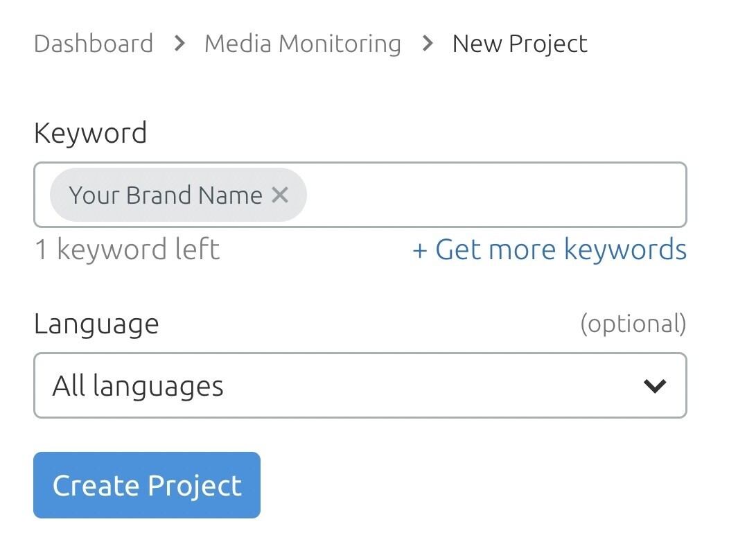The width and height of the screenshot is (729, 560).
Task: Remove the Your Brand Name keyword tag
Action: point(280,195)
